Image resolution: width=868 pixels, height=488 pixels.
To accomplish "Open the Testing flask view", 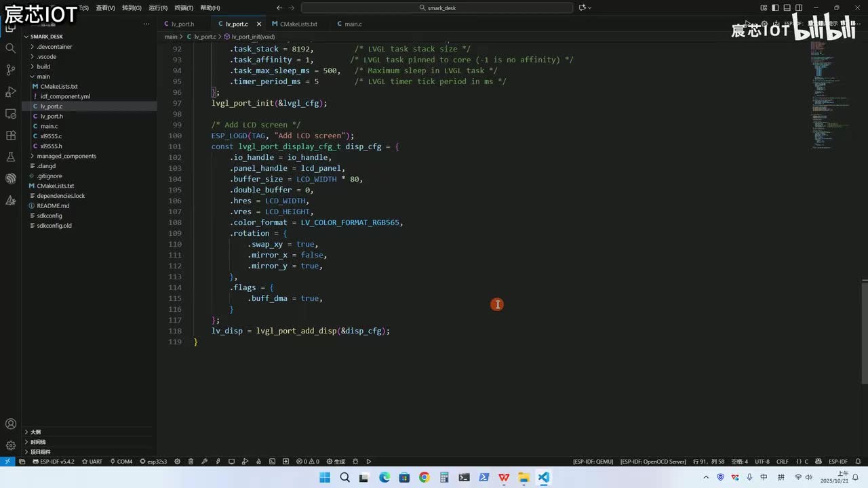I will (x=10, y=157).
